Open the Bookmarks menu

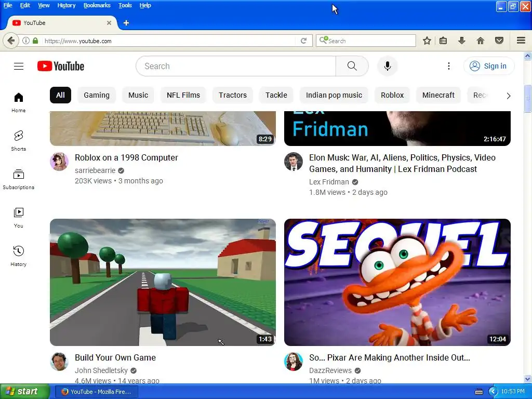tap(97, 5)
